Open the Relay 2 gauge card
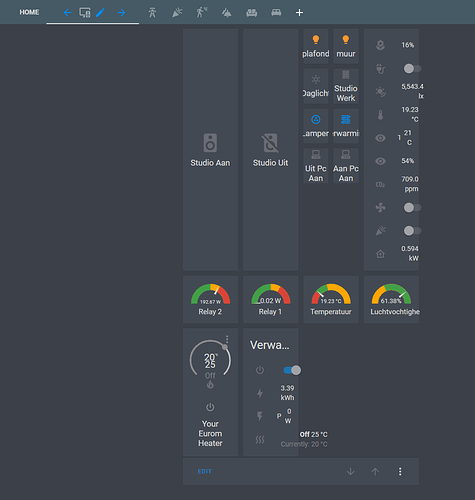Viewport: 475px width, 500px height. pyautogui.click(x=210, y=299)
